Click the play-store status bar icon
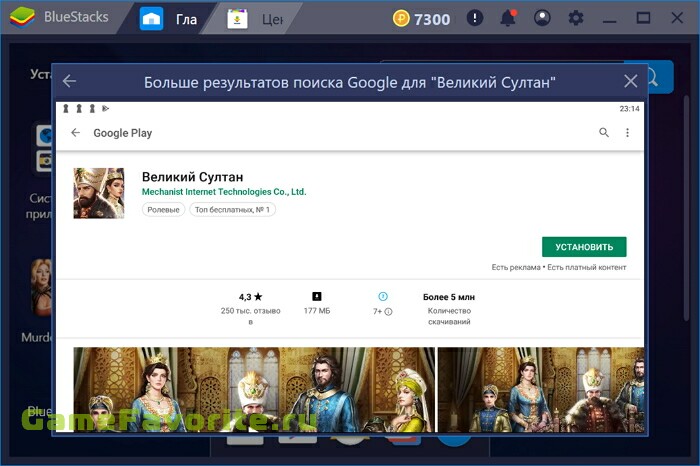This screenshot has width=700, height=466. point(106,108)
